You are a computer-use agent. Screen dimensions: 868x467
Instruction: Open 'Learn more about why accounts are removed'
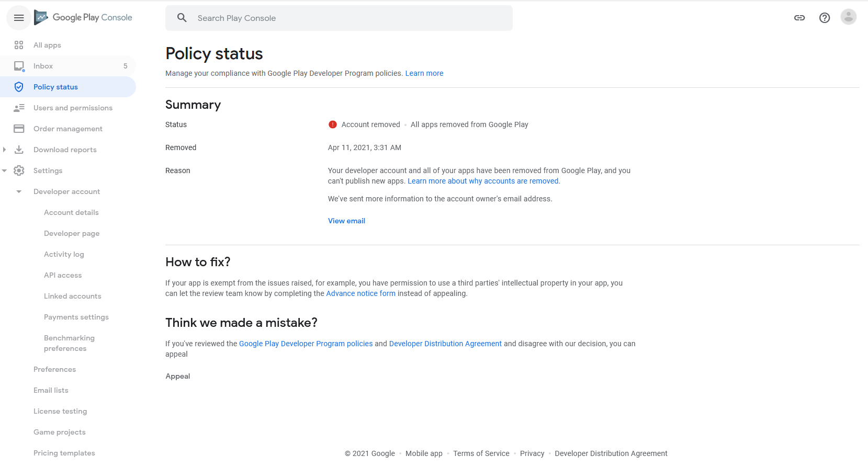point(483,181)
